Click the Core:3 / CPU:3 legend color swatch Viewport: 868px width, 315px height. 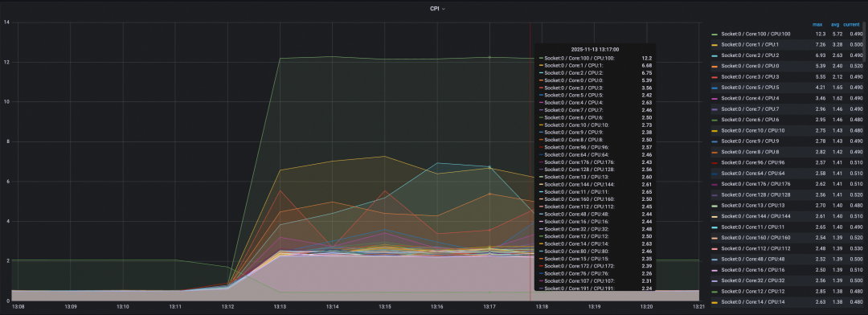[714, 77]
